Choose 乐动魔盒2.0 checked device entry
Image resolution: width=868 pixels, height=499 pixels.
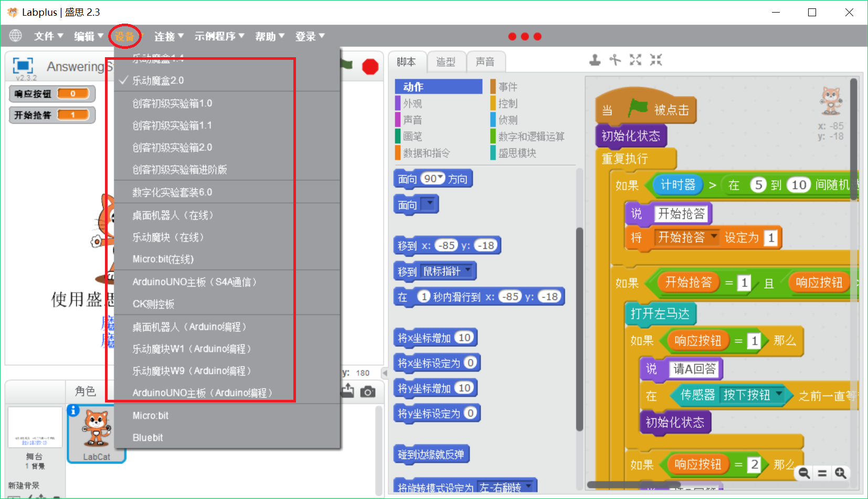pos(227,80)
